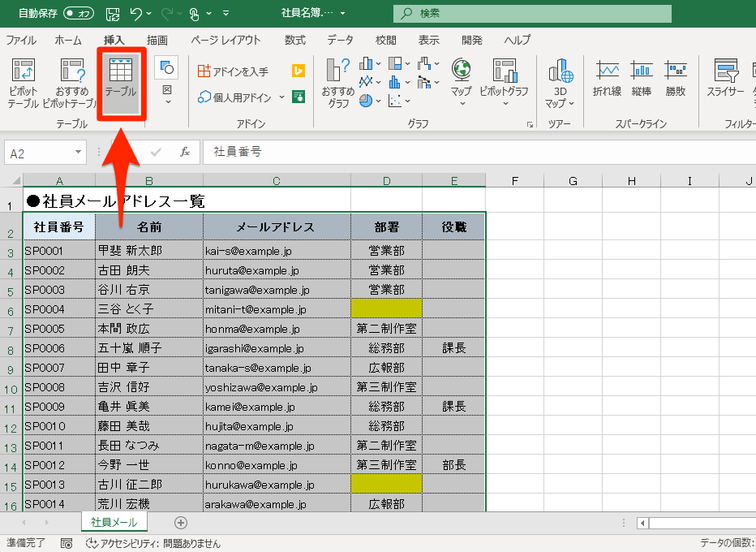Switch to the 描画 tab
Image resolution: width=756 pixels, height=552 pixels.
click(x=157, y=40)
